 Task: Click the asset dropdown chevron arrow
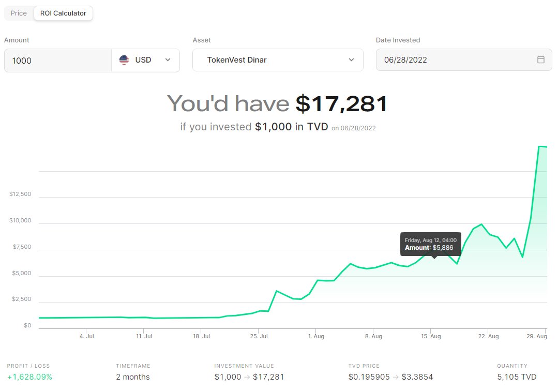coord(351,60)
